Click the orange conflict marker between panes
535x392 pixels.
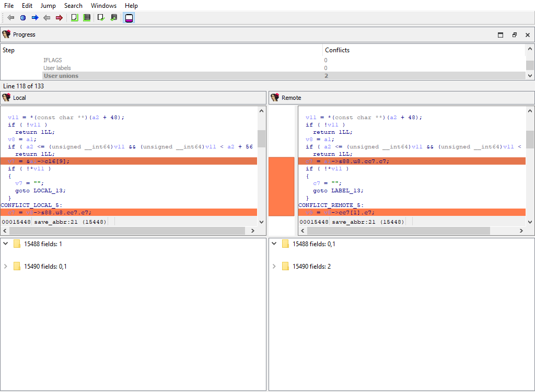pos(281,186)
